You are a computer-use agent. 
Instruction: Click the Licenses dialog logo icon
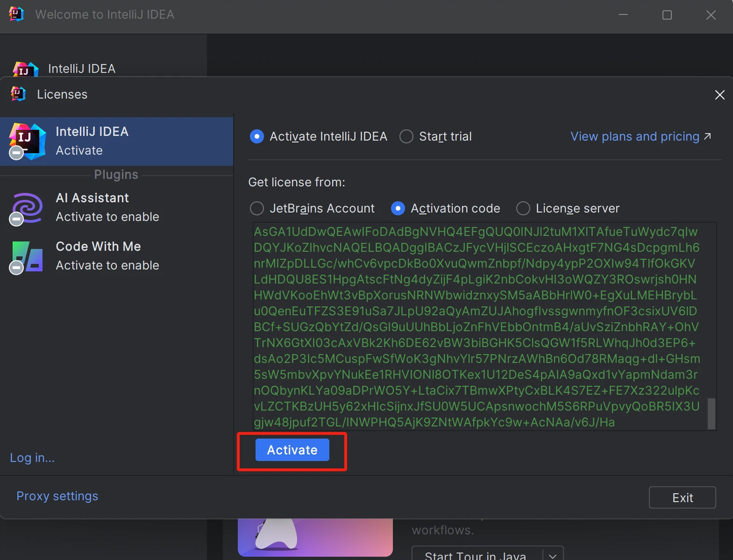point(18,94)
